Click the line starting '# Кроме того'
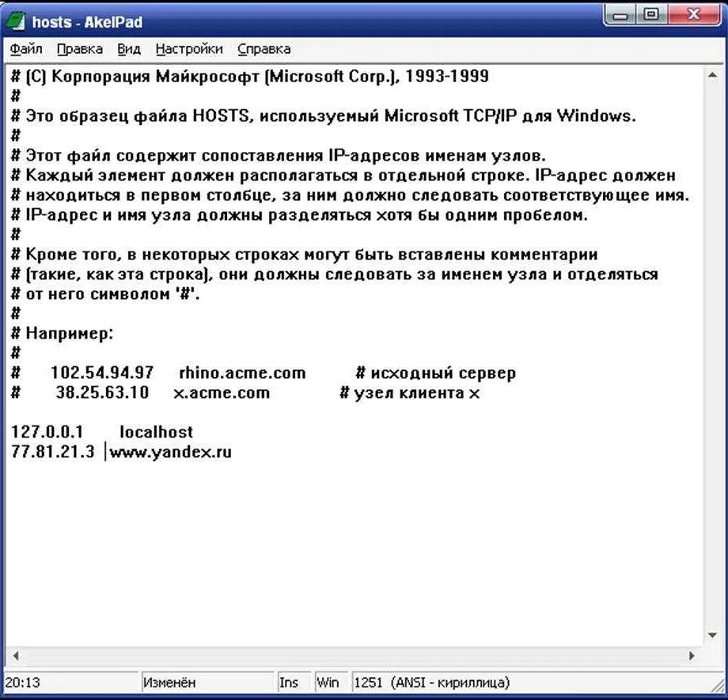Image resolution: width=728 pixels, height=700 pixels. pyautogui.click(x=304, y=255)
